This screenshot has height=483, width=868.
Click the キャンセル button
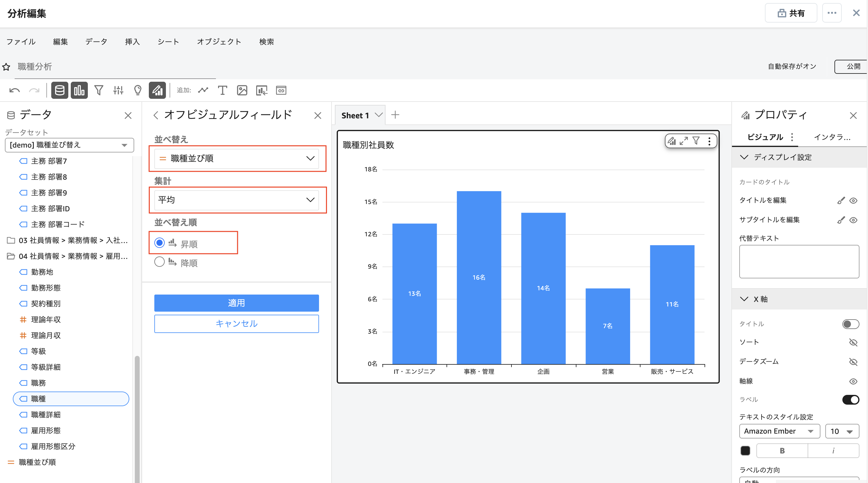click(237, 324)
